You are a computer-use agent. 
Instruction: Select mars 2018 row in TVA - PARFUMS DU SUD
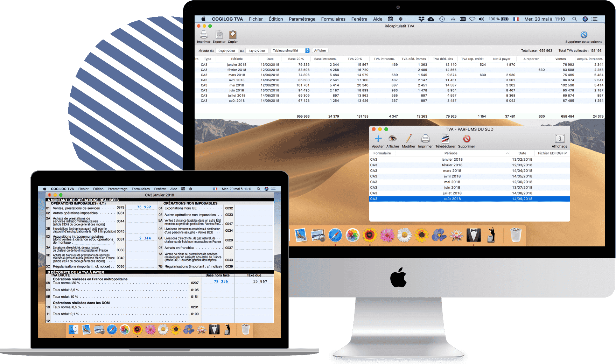coord(470,170)
